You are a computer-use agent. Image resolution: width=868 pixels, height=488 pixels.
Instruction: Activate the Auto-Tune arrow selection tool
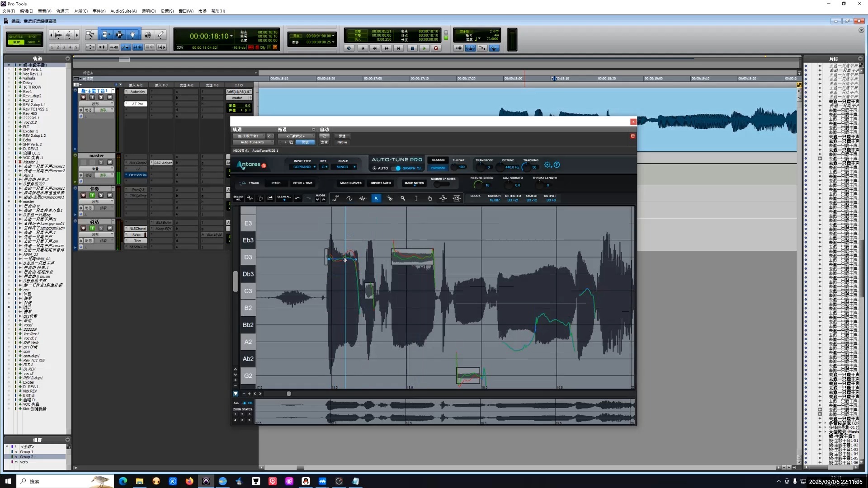(x=376, y=198)
